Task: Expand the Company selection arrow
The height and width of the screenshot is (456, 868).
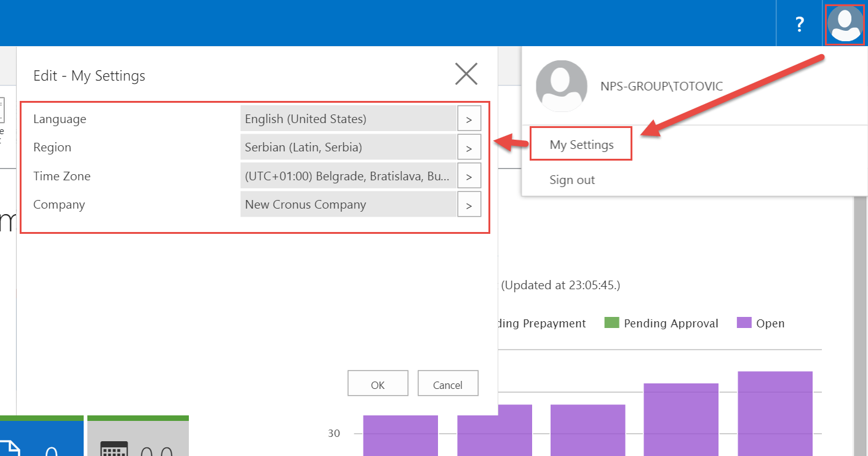Action: point(469,204)
